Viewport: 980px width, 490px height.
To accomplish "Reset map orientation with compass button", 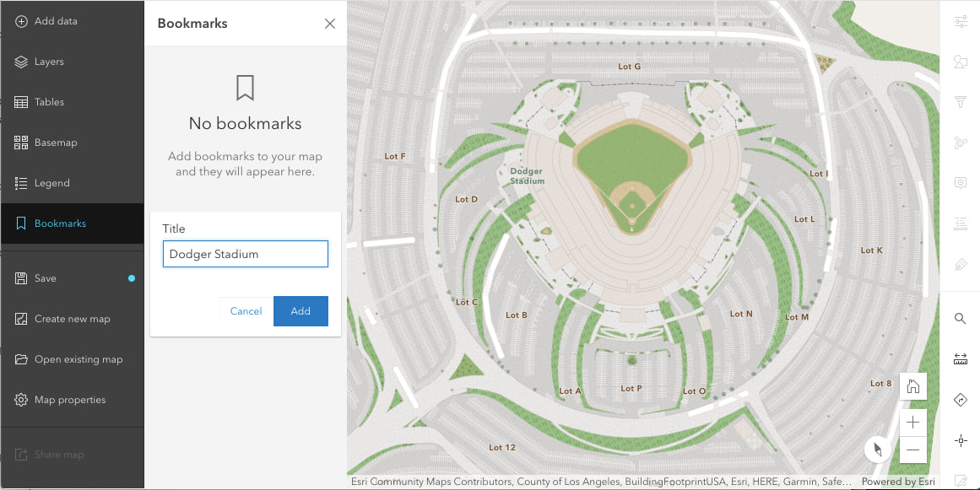I will (x=878, y=450).
